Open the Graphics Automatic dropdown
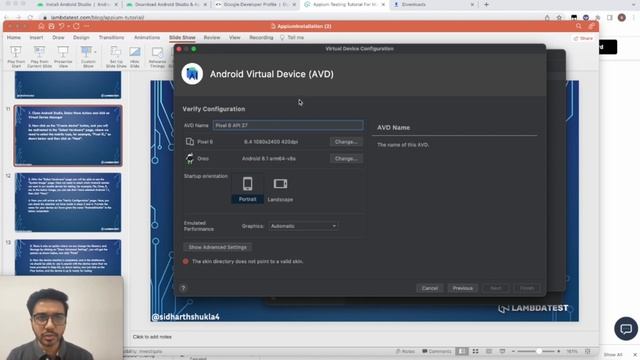This screenshot has height=360, width=640. coord(303,226)
